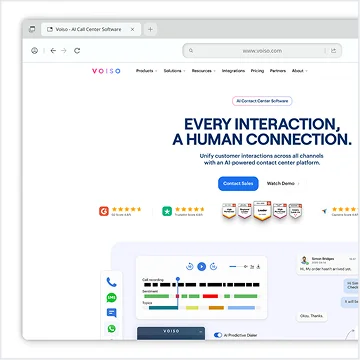Download the call recording

258,266
